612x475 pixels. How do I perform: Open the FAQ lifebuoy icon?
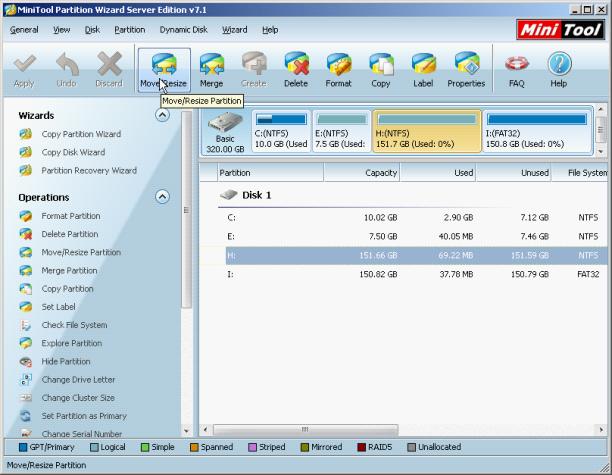(516, 71)
